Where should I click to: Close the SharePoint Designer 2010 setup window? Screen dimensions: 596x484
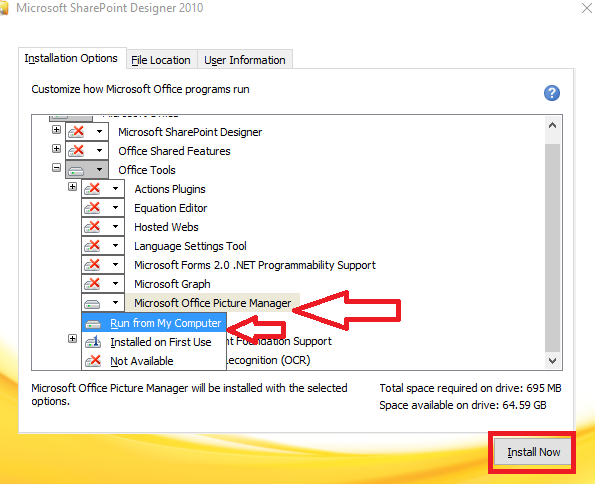point(586,8)
